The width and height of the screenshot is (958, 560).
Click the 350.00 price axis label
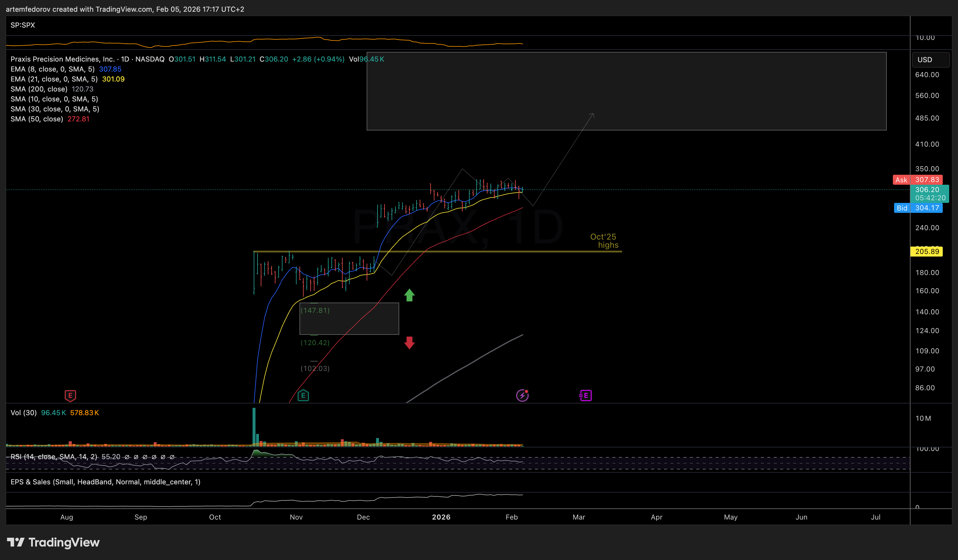[x=927, y=169]
